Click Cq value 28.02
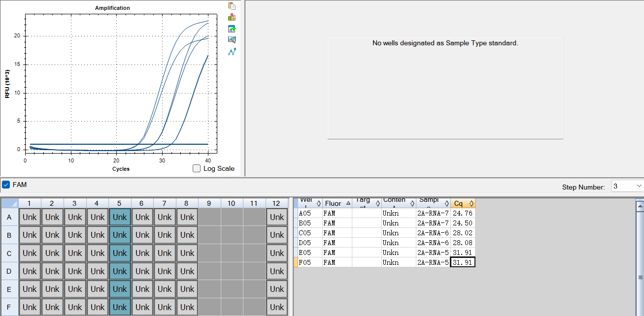Viewport: 644px width, 316px height. (463, 233)
